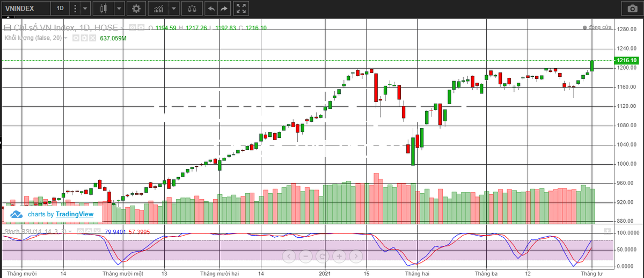
Task: Click the 100.0000 Stoch RSI axis label
Action: tap(627, 233)
